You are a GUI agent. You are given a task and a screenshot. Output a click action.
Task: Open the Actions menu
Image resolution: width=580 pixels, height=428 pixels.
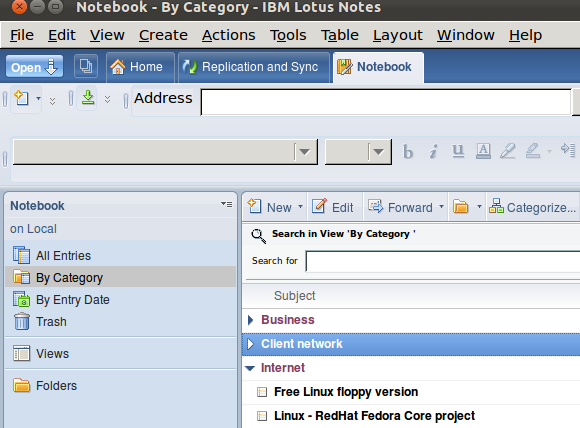pos(229,35)
